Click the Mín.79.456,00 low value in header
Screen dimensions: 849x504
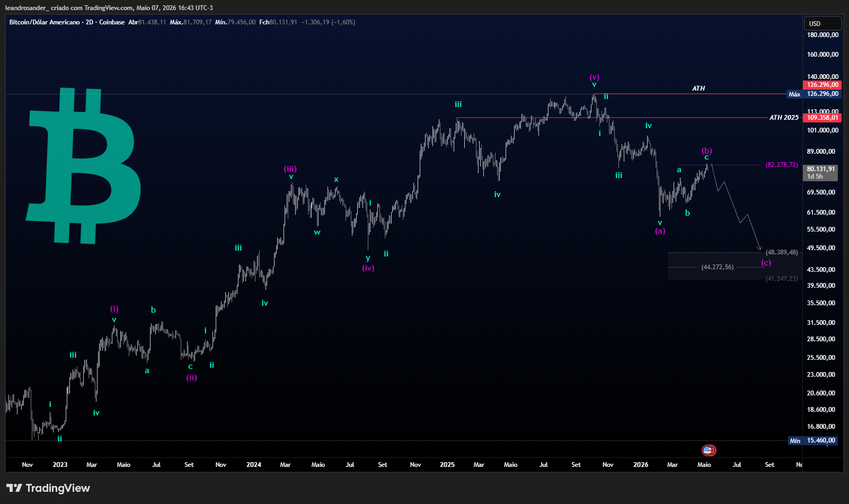(235, 22)
